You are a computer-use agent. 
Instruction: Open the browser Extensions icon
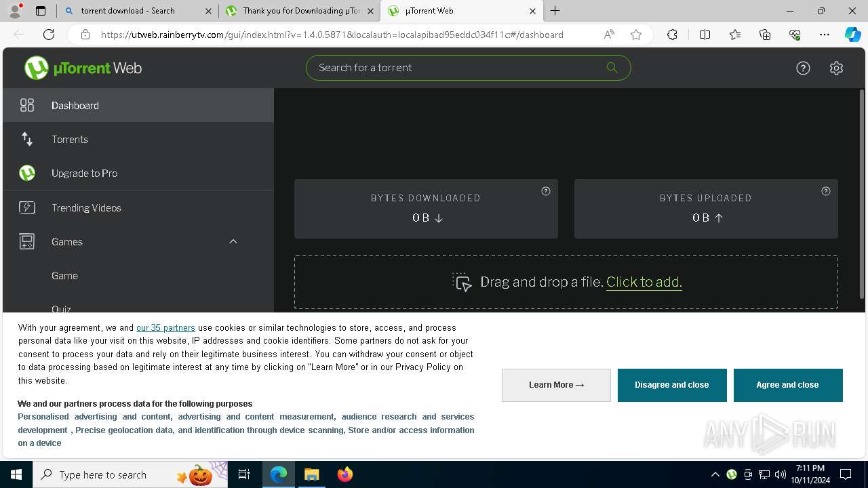(x=672, y=35)
